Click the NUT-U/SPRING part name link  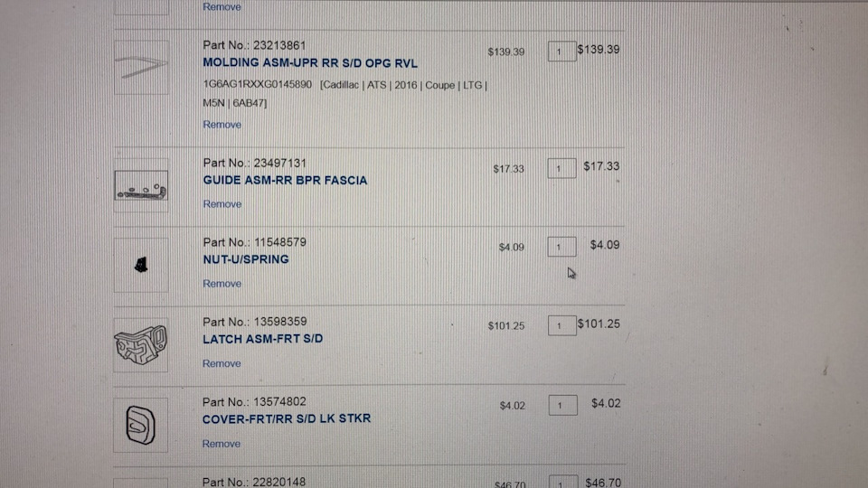(246, 259)
